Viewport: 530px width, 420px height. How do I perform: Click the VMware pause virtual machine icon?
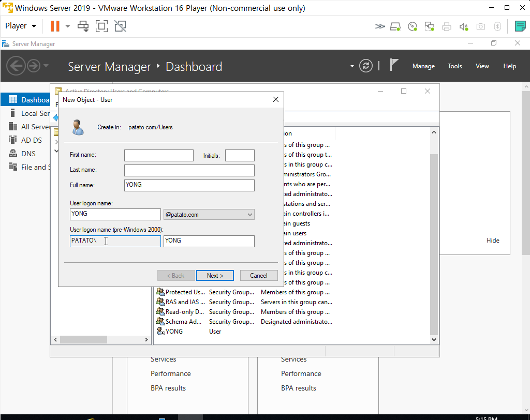[x=55, y=26]
